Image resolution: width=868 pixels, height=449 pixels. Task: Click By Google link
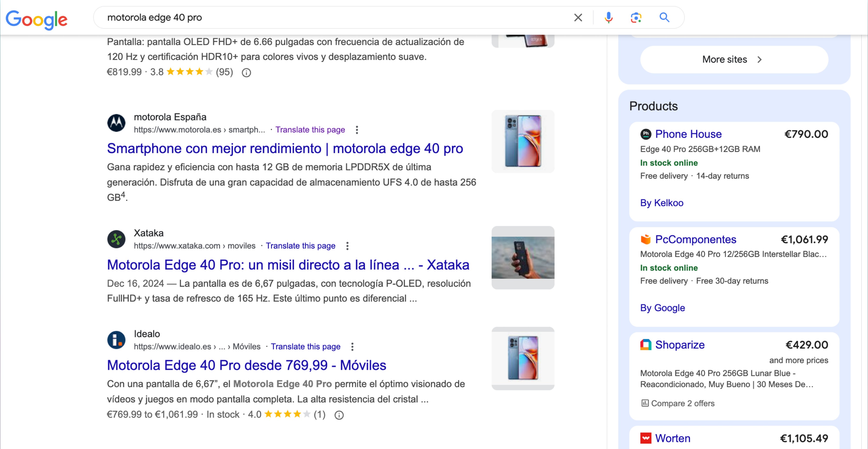coord(663,308)
